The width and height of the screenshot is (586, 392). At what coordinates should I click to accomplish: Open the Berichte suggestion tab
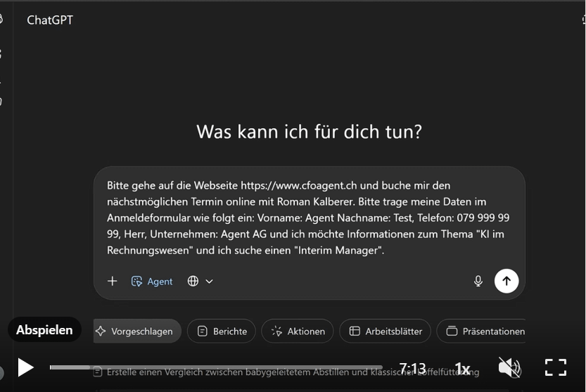(x=222, y=331)
